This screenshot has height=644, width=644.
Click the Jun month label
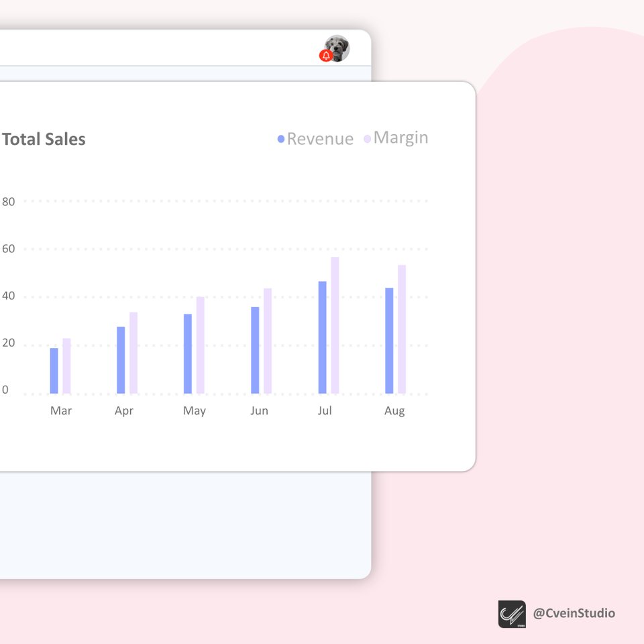[260, 410]
